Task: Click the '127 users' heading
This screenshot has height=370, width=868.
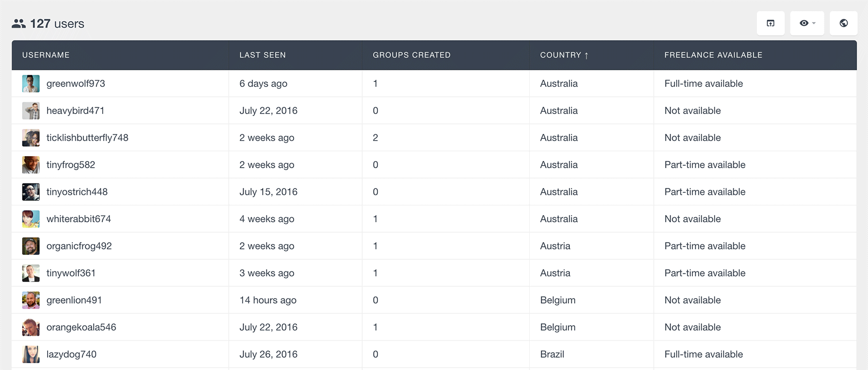Action: click(57, 23)
